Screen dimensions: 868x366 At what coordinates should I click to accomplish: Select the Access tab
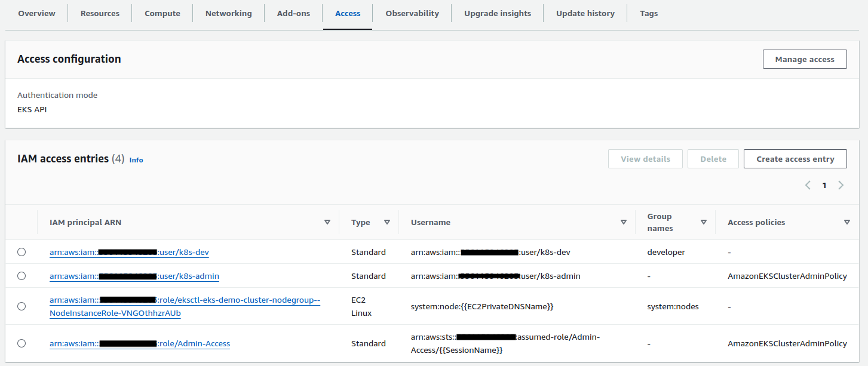(x=348, y=13)
